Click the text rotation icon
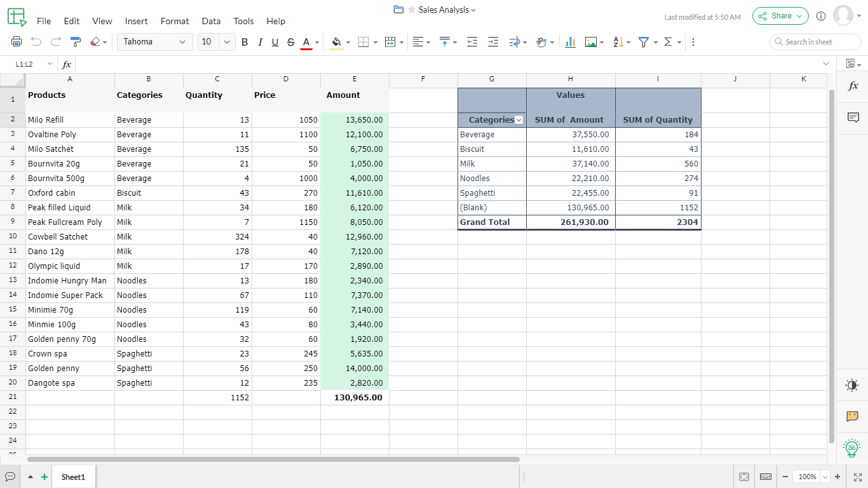Image resolution: width=868 pixels, height=488 pixels. [541, 42]
